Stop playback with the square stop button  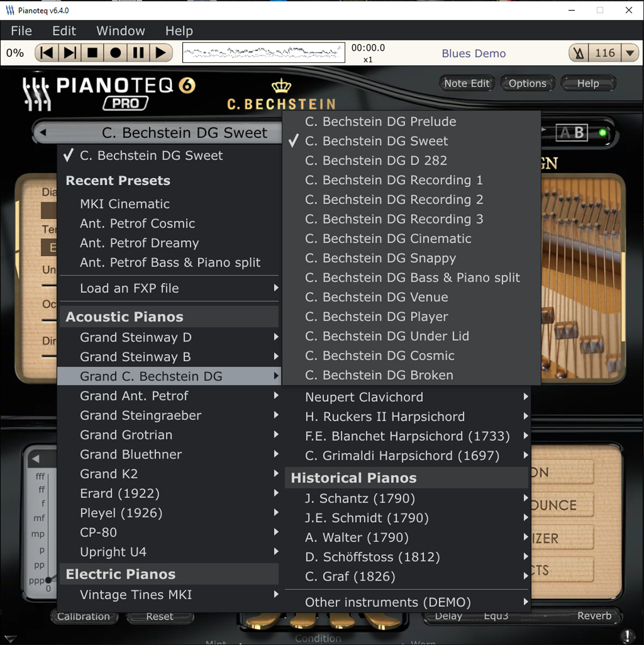[93, 53]
